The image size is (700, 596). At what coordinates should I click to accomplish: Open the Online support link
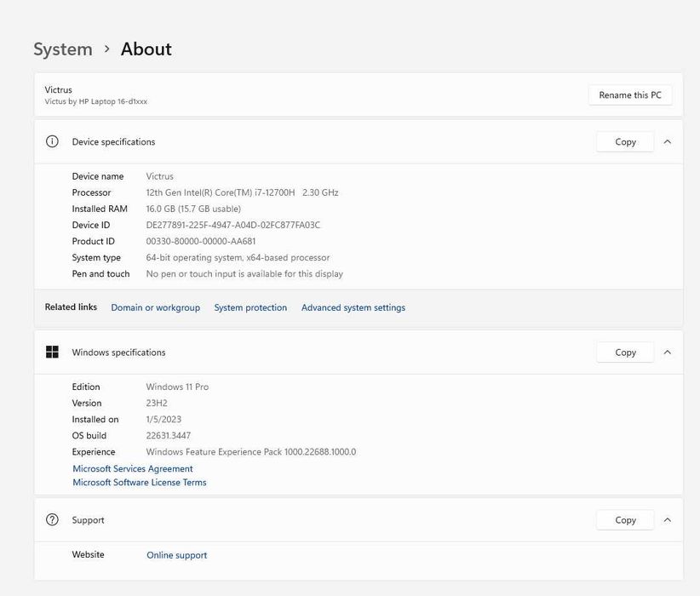(177, 555)
